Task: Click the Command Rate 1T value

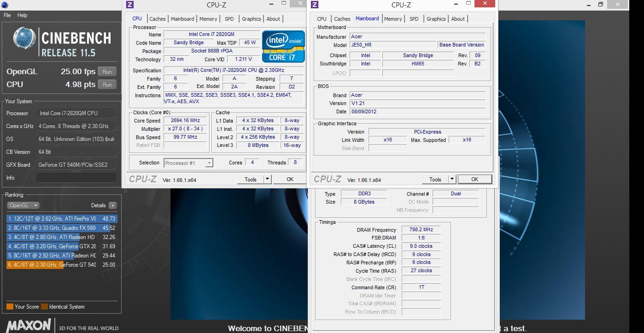Action: tap(421, 287)
